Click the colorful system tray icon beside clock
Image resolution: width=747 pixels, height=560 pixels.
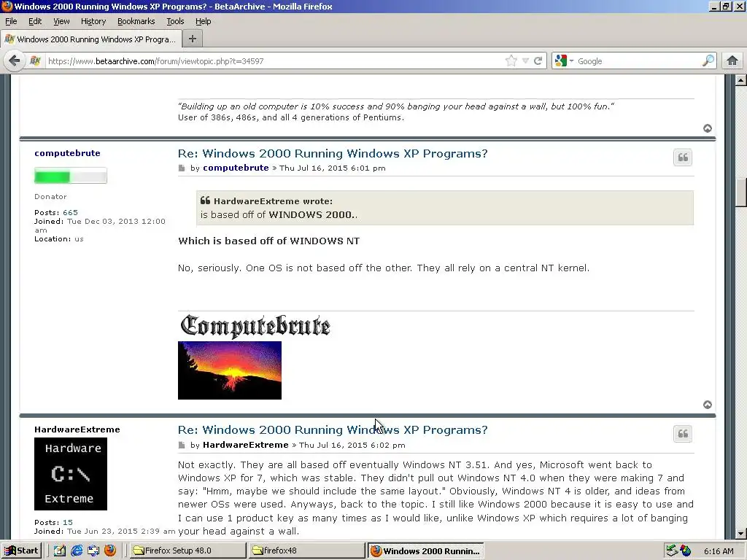(686, 551)
